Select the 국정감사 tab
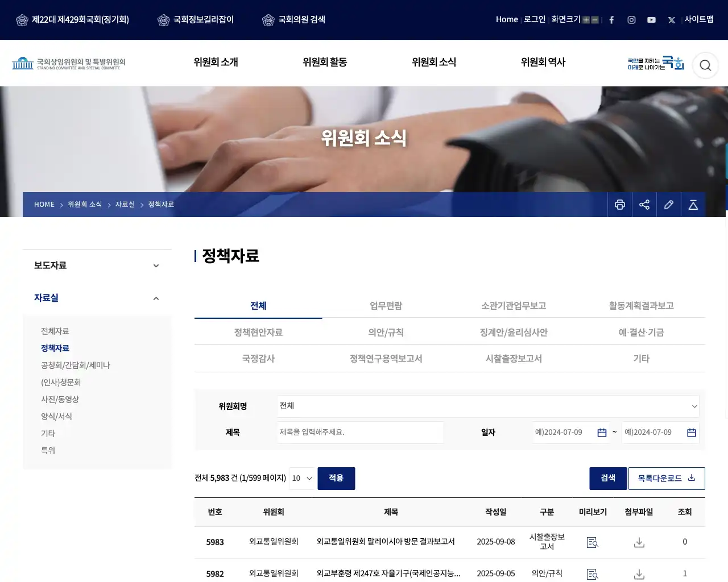 [x=258, y=359]
